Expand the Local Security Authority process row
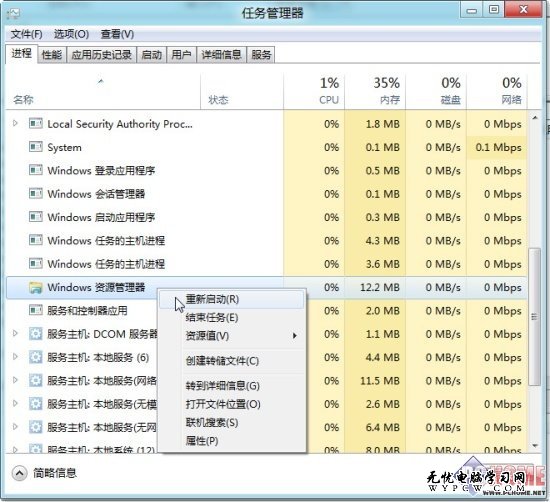The width and height of the screenshot is (550, 502). (x=15, y=123)
